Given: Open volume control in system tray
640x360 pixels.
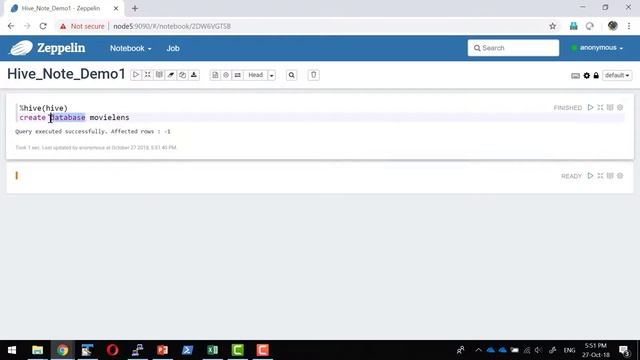Looking at the screenshot, I should 539,350.
